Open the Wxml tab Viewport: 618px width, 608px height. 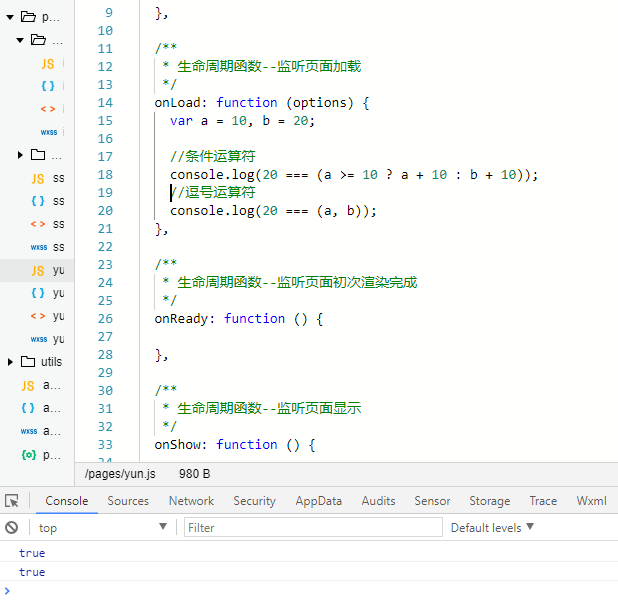pyautogui.click(x=591, y=501)
